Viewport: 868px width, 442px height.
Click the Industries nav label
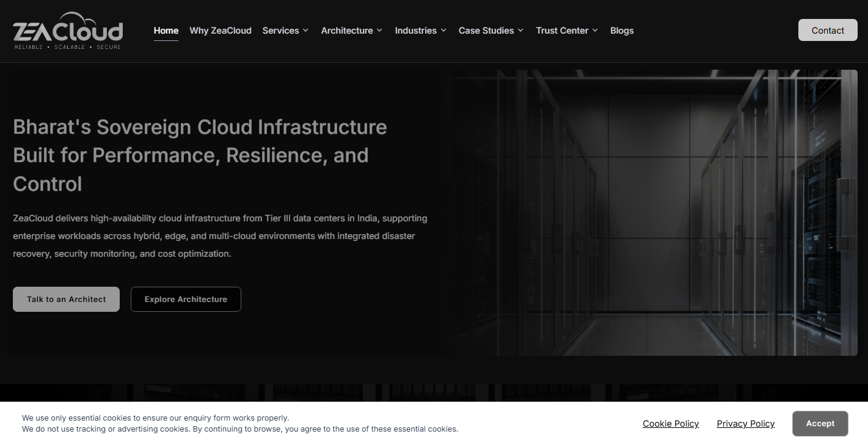[415, 31]
